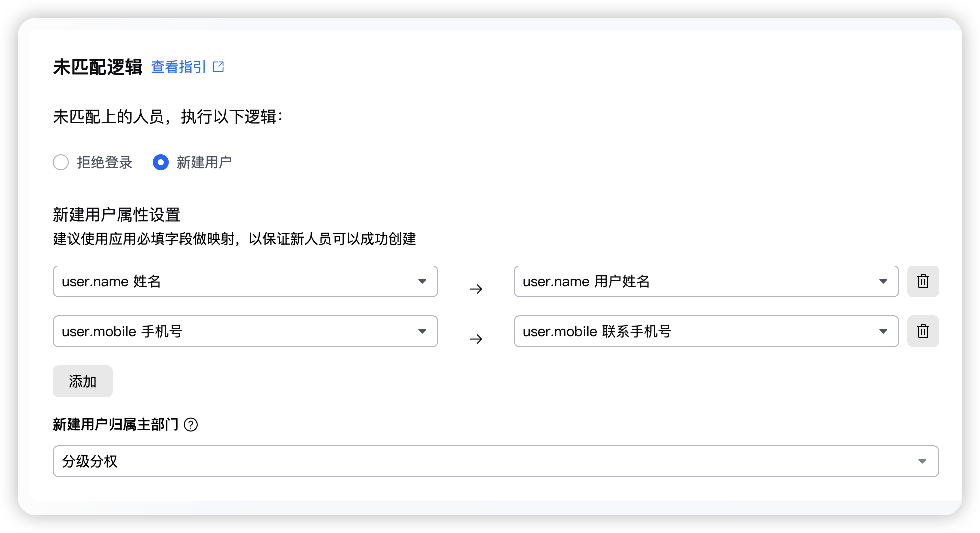Click the external link icon beside 查看指引

tap(218, 67)
